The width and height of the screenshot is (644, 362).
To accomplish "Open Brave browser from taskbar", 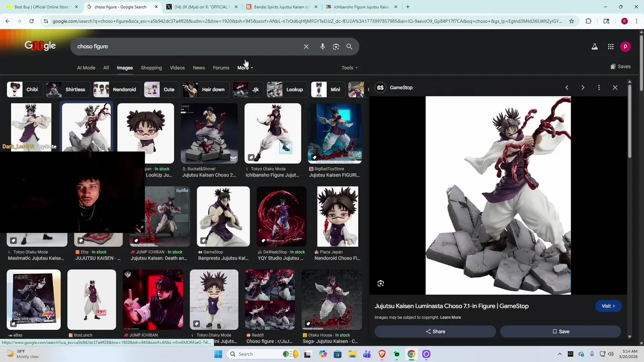I will (381, 354).
